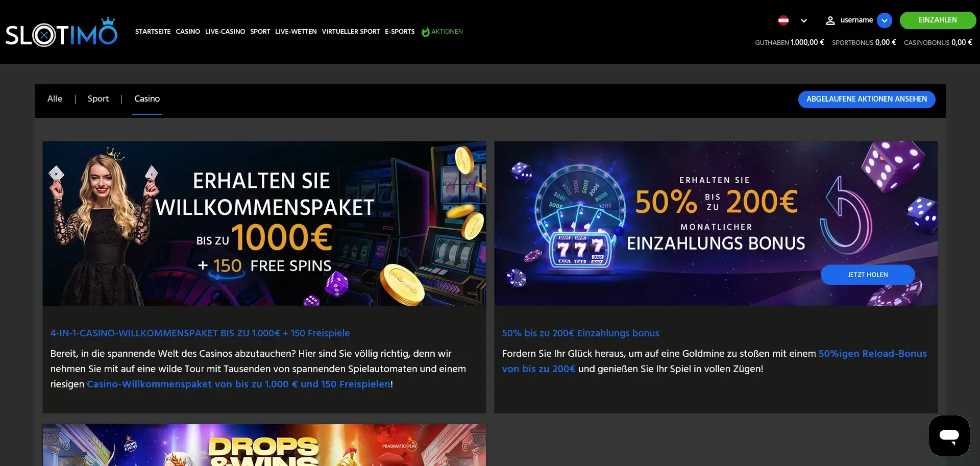Click Abgelaufene Aktionen Ansehen button
The image size is (980, 466).
tap(866, 99)
